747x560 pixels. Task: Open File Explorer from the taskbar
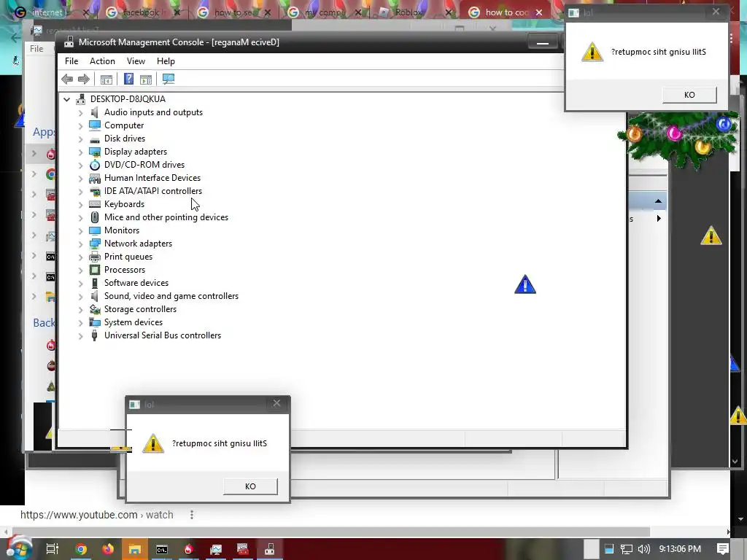(x=135, y=550)
